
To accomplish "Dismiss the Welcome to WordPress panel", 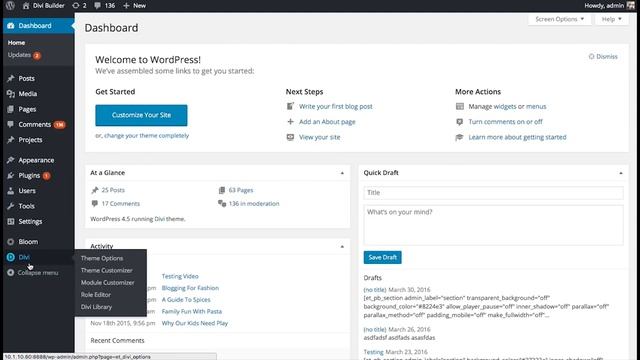I will [x=603, y=56].
